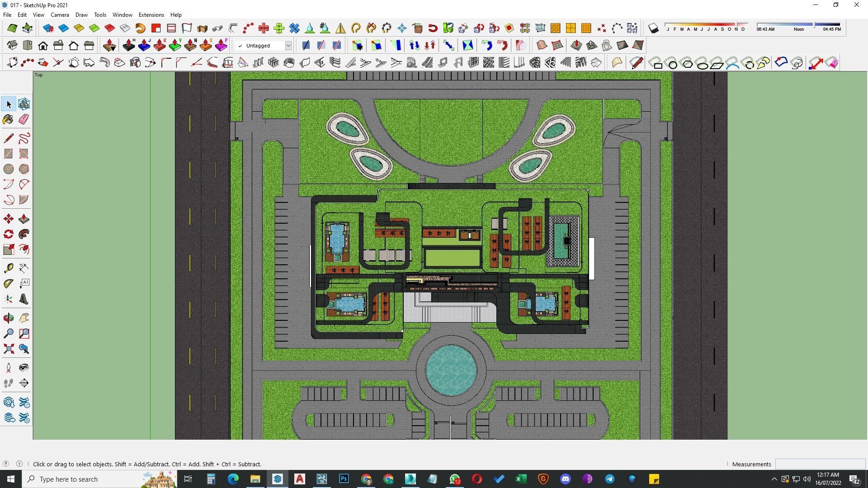Viewport: 868px width, 488px height.
Task: Open the Window menu
Action: pyautogui.click(x=122, y=15)
